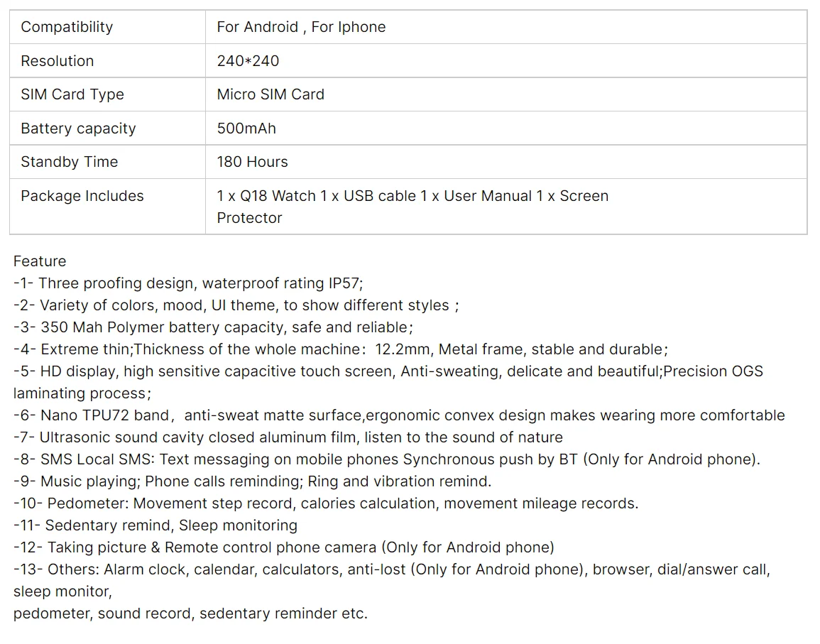
Task: Click the Battery capacity label
Action: pyautogui.click(x=78, y=129)
